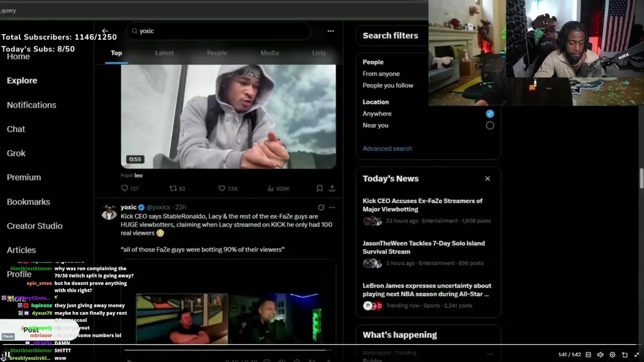Viewport: 644px width, 362px height.
Task: Click the What's happening heading
Action: [400, 335]
